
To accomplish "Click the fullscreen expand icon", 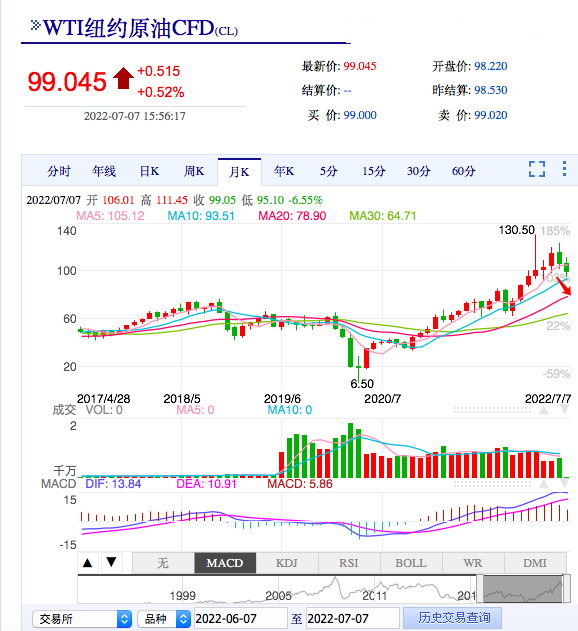I will [x=537, y=169].
